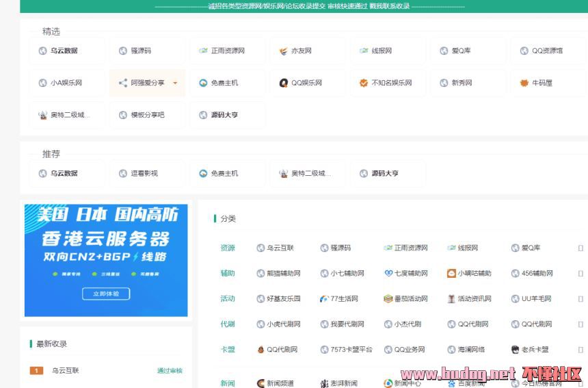The image size is (588, 388).
Task: Open the dropdown arrow on 阿骚爱分享
Action: [x=175, y=83]
